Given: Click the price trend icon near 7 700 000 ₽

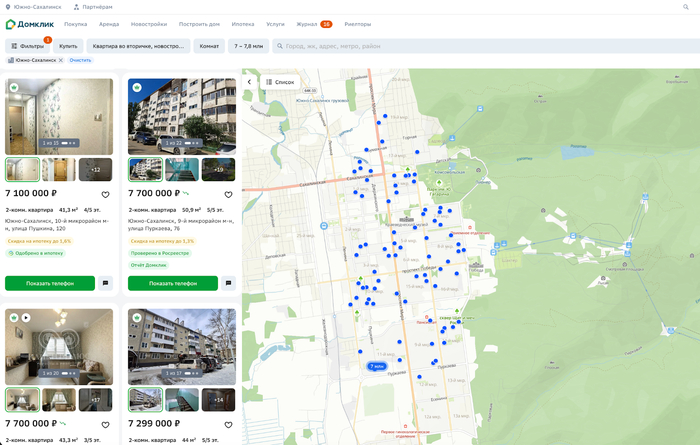Looking at the screenshot, I should 186,193.
